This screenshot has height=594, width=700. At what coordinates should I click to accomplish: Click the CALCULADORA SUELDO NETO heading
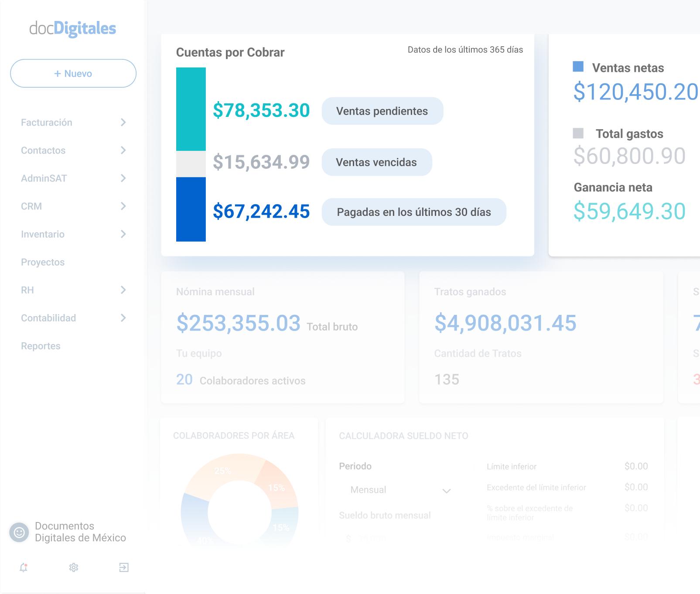(x=404, y=436)
